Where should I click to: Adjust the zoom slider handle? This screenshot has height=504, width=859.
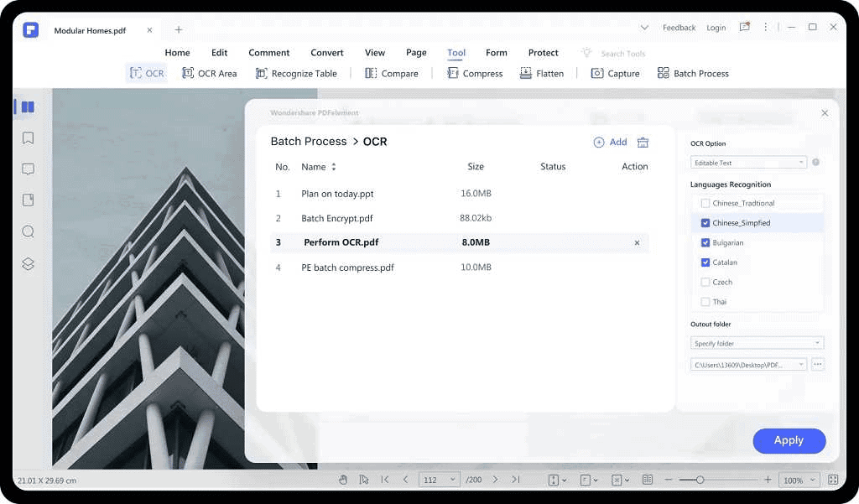point(700,480)
